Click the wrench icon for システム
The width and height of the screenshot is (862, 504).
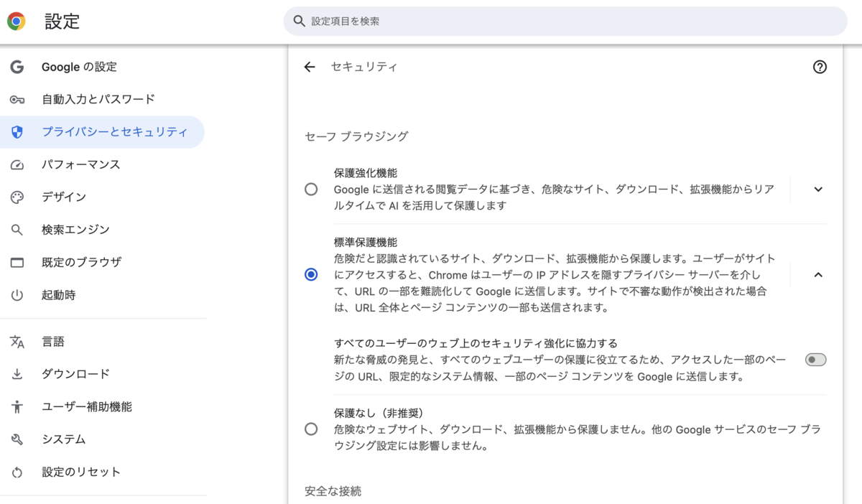(17, 439)
